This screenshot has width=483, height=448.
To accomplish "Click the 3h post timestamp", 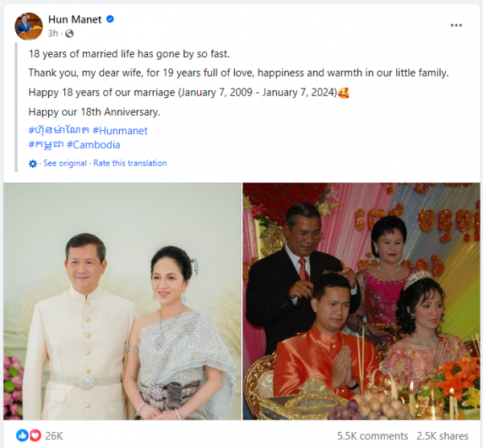I will [52, 33].
